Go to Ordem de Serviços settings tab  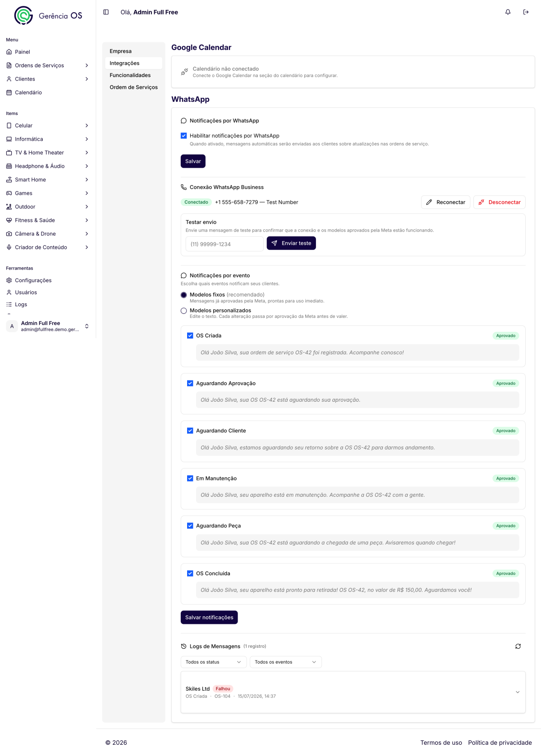click(x=133, y=87)
